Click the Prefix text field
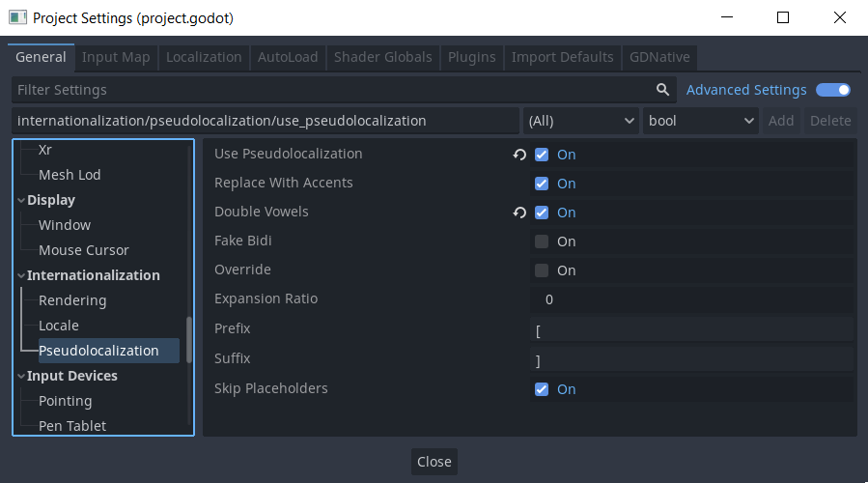 pyautogui.click(x=691, y=329)
